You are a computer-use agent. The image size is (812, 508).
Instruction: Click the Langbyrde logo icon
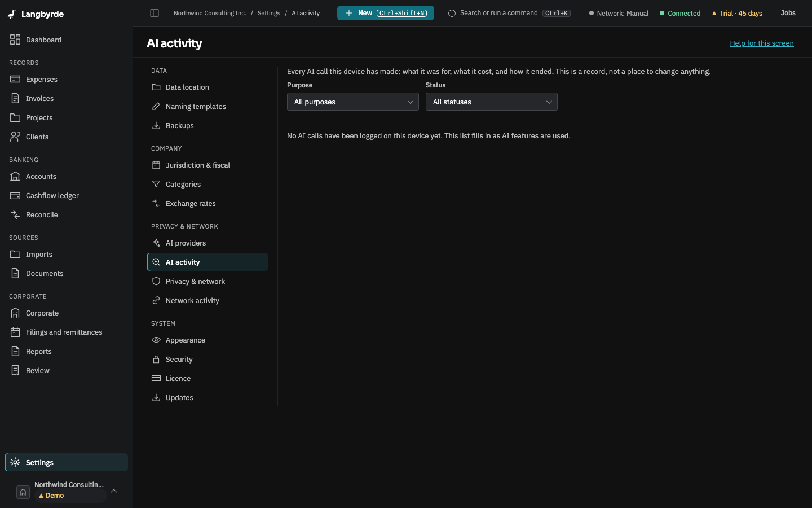pos(12,14)
